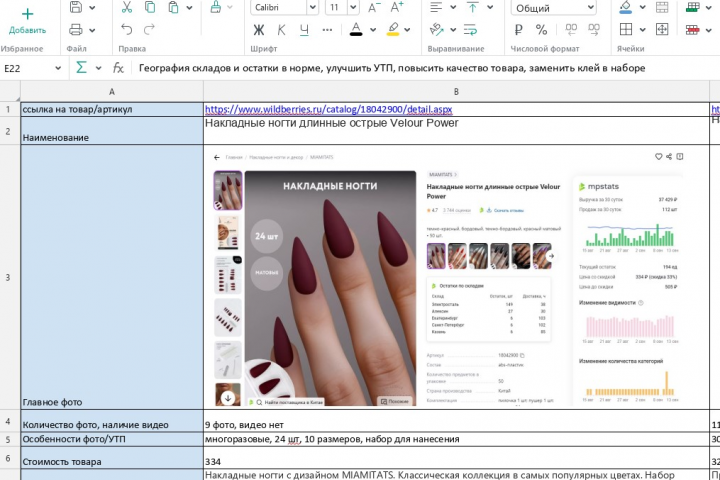Open the Общий number format dropdown
The height and width of the screenshot is (480, 720).
(x=591, y=7)
